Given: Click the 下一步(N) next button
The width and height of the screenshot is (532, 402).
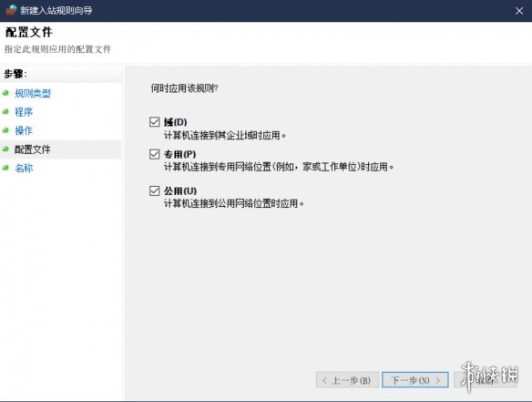Looking at the screenshot, I should (x=415, y=380).
